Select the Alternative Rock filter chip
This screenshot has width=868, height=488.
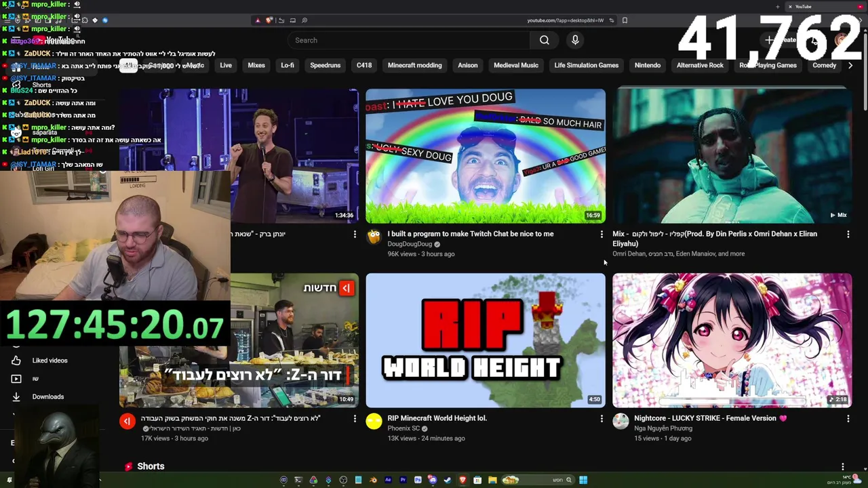click(x=700, y=65)
